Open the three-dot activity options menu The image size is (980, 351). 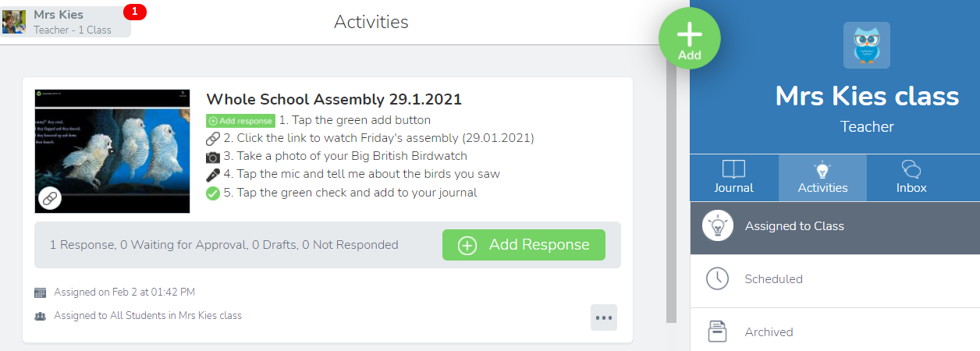[604, 317]
